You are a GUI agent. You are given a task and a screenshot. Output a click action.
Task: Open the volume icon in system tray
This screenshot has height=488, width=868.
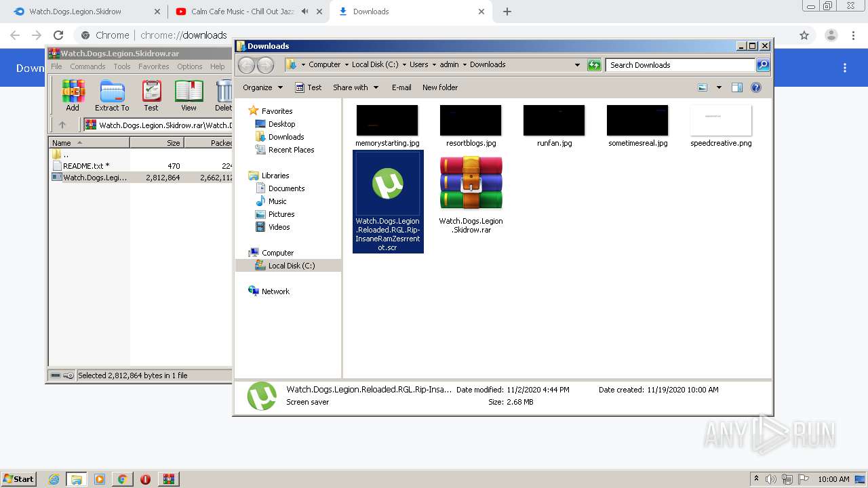(x=772, y=479)
